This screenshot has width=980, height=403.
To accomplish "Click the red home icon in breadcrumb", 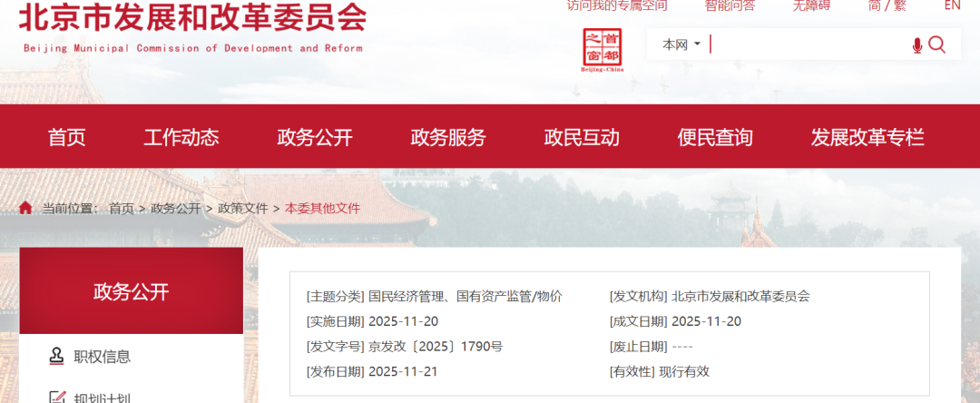I will tap(25, 208).
